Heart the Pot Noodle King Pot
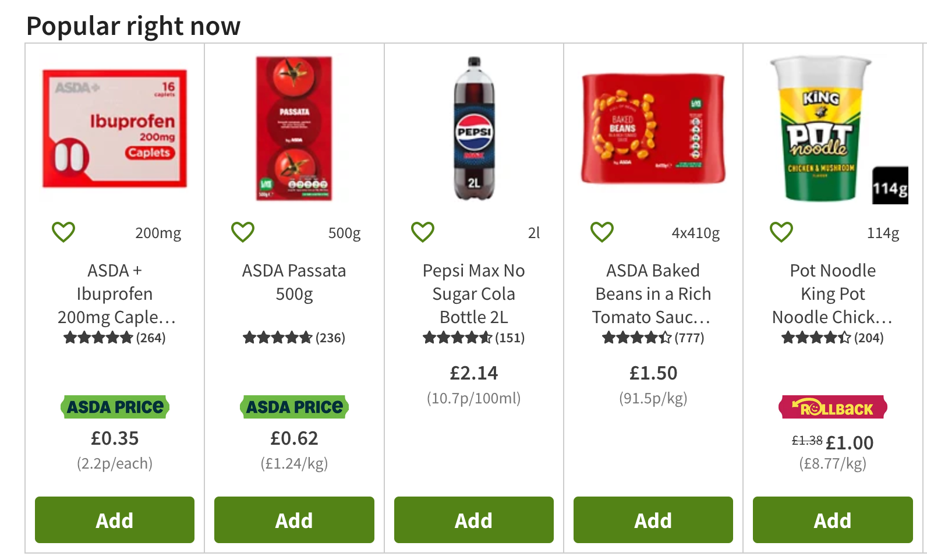Image resolution: width=927 pixels, height=560 pixels. click(x=781, y=232)
